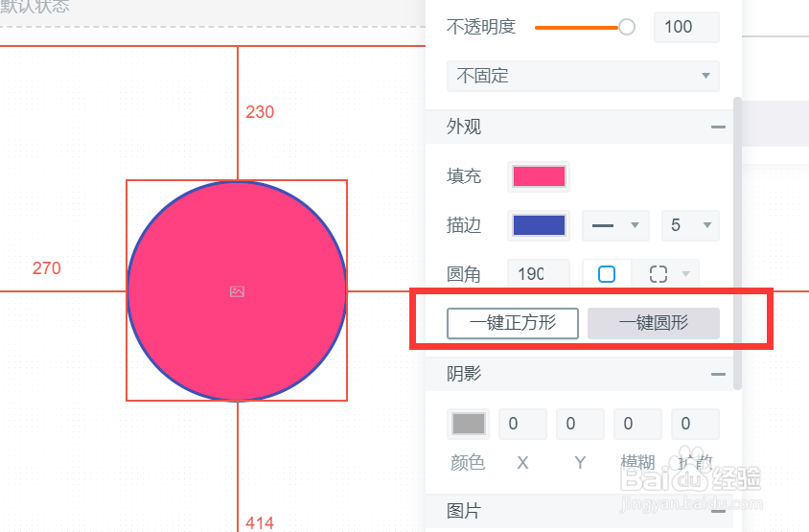Click the properties panel vertical scrollbar
Screen dimensions: 809x532
[x=737, y=240]
